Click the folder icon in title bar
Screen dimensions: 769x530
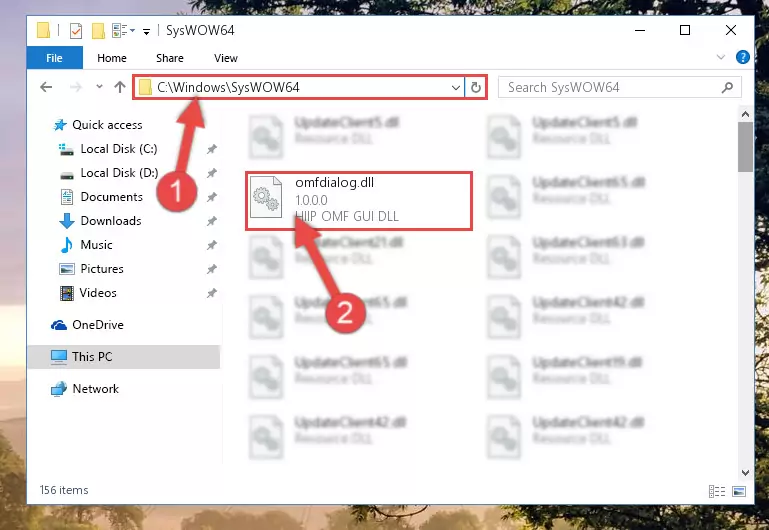tap(43, 30)
